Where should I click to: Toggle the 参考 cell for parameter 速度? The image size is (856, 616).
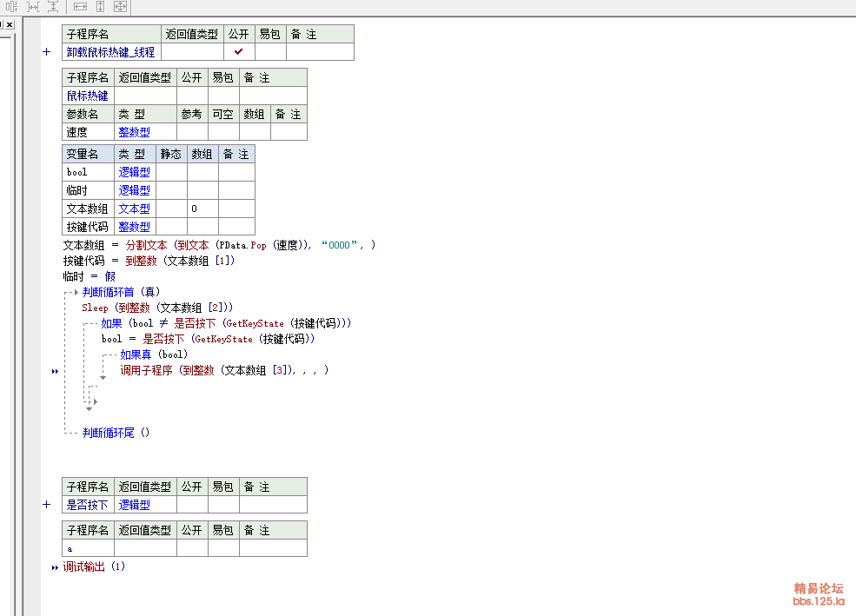click(x=191, y=132)
